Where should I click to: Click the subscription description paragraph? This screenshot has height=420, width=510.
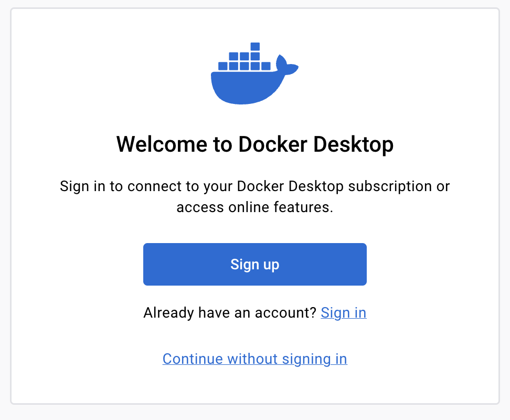click(x=254, y=196)
